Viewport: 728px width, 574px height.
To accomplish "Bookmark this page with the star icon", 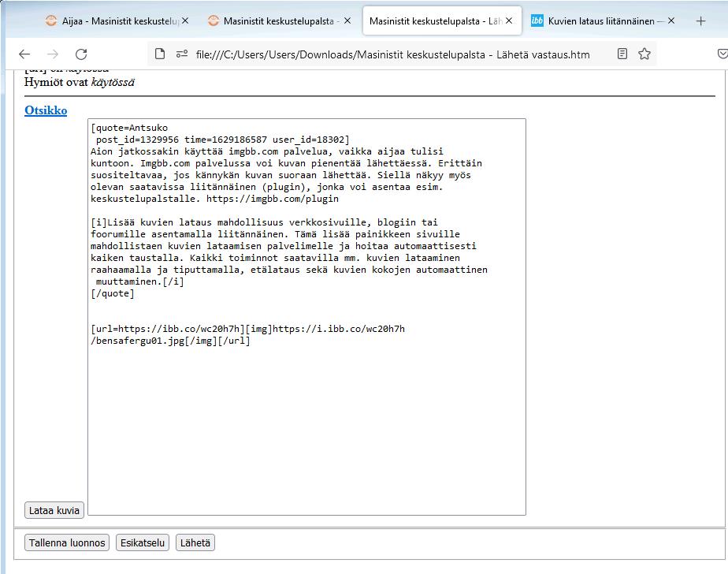I will pyautogui.click(x=644, y=54).
